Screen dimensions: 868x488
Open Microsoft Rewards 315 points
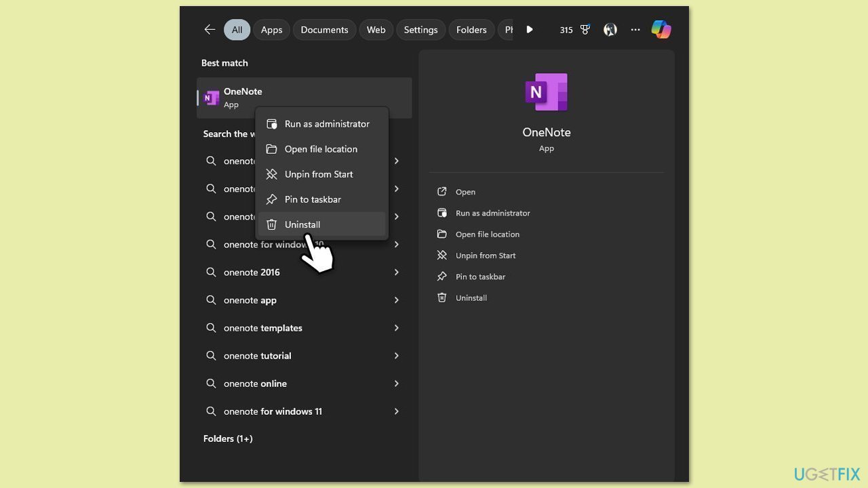point(574,30)
